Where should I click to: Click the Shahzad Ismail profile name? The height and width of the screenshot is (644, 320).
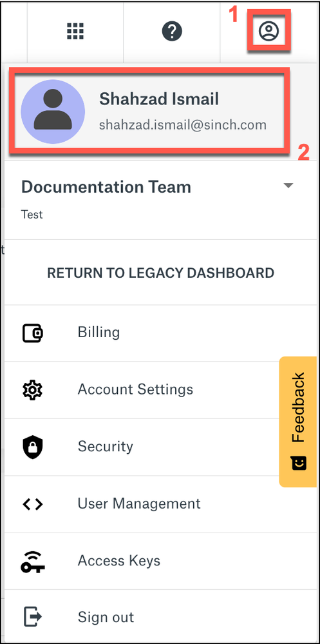click(159, 99)
